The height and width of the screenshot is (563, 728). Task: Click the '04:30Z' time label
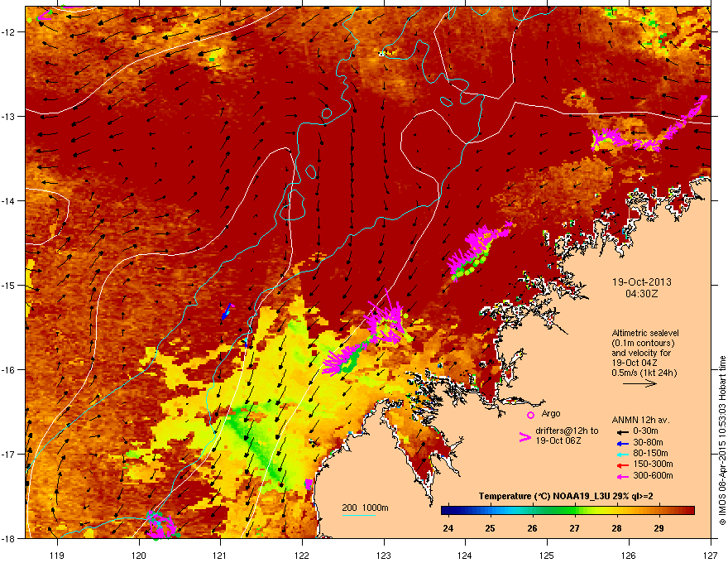click(x=642, y=294)
